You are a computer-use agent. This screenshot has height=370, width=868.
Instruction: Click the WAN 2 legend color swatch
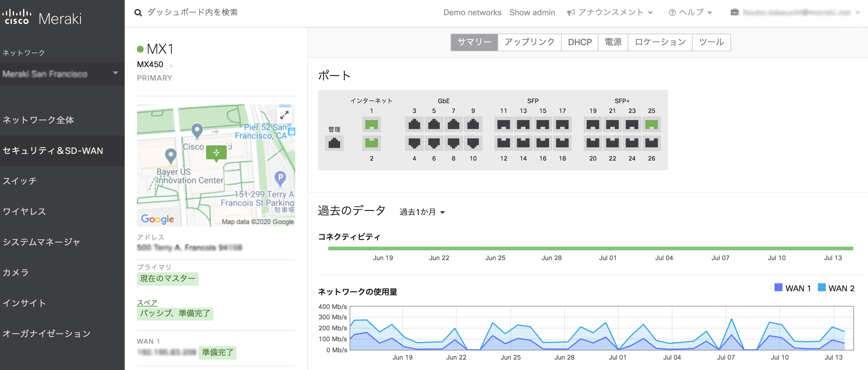822,287
